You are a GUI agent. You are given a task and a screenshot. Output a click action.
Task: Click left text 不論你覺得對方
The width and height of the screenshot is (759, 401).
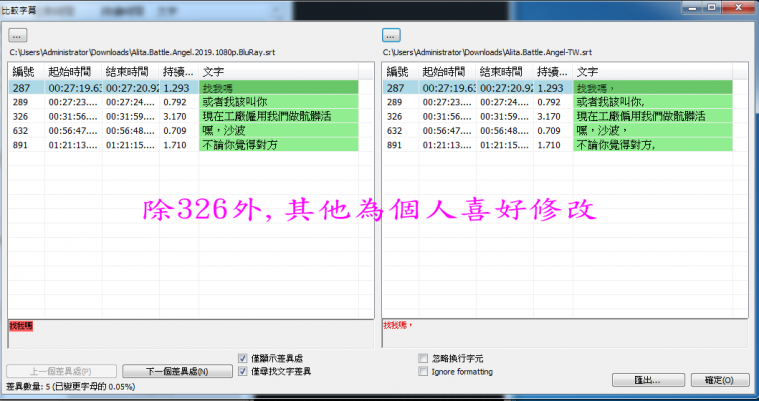coord(240,145)
